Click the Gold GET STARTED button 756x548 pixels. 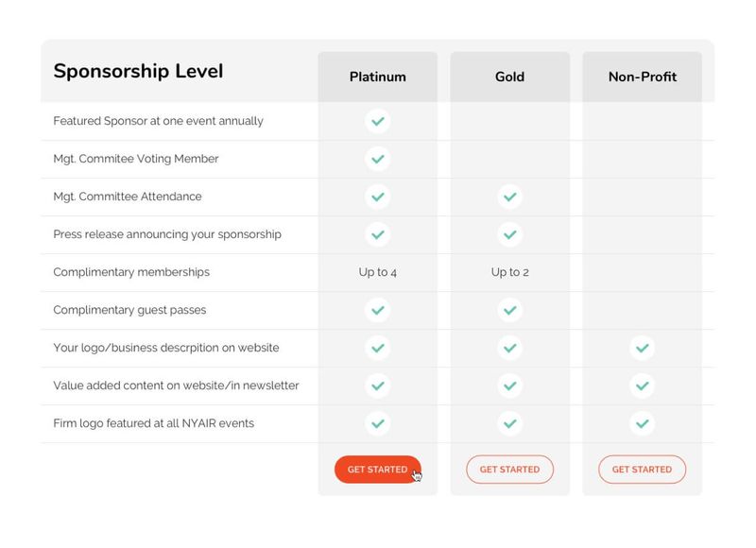pos(509,470)
